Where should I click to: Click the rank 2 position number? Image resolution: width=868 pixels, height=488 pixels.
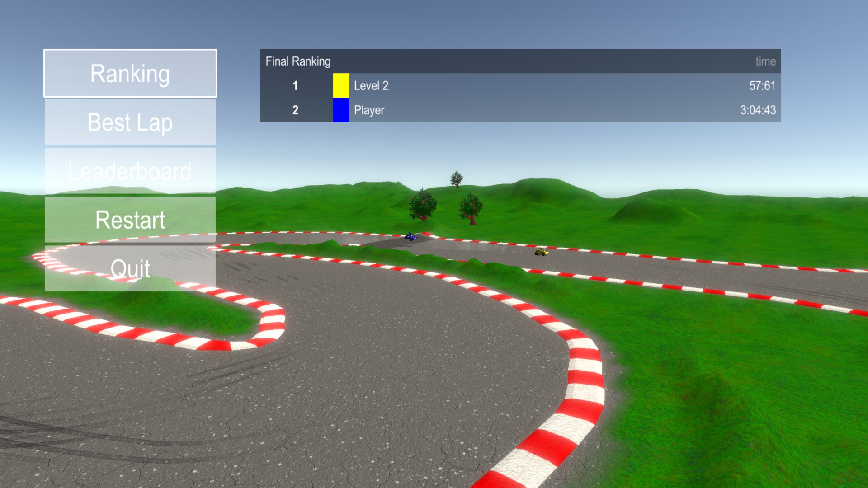click(295, 110)
